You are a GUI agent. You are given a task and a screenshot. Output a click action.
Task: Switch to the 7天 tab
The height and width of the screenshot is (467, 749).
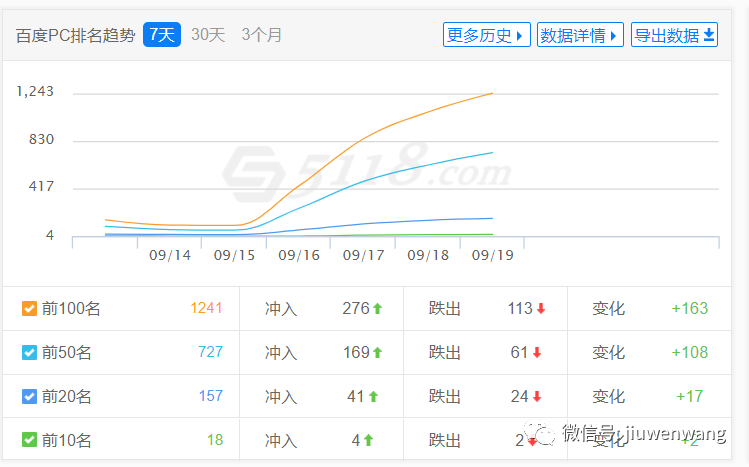[161, 35]
